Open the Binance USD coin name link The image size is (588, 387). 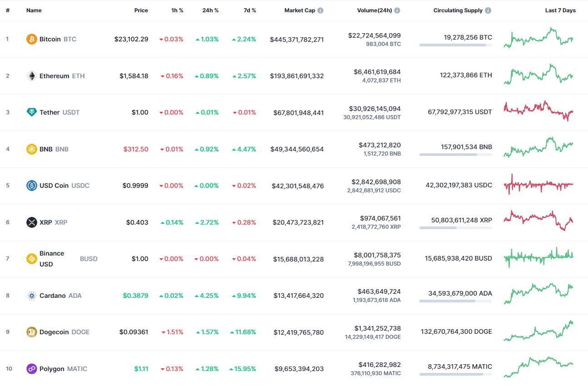pyautogui.click(x=52, y=259)
